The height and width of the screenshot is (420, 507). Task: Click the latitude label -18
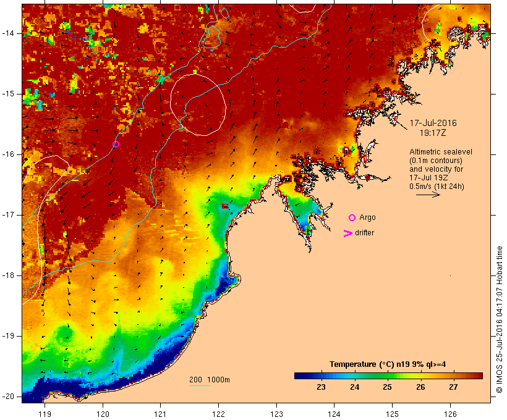(8, 275)
